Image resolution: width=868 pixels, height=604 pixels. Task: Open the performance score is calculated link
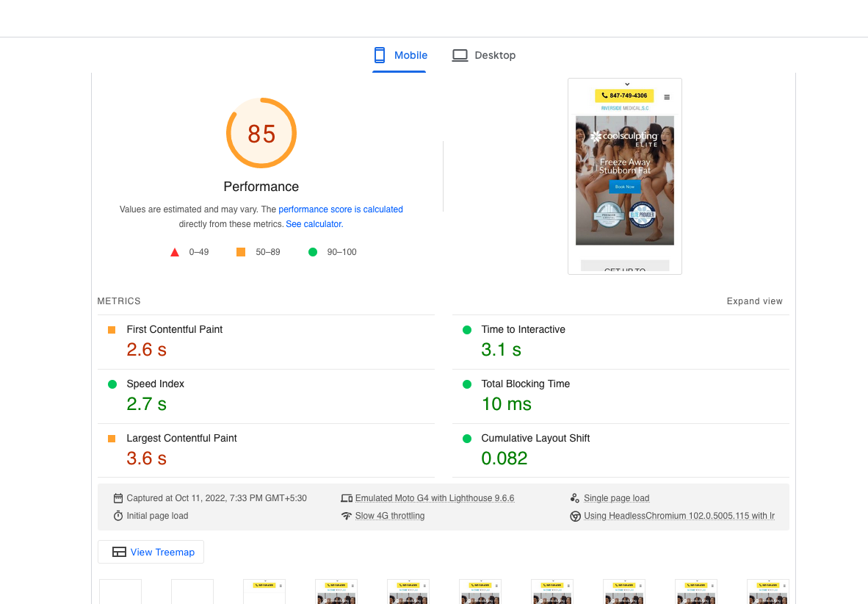point(341,209)
